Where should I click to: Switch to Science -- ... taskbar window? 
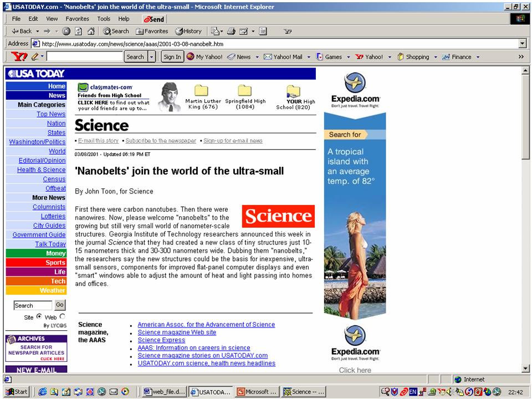304,392
